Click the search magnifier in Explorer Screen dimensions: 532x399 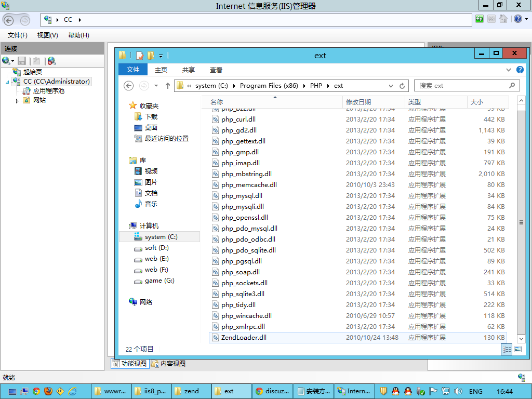[512, 86]
